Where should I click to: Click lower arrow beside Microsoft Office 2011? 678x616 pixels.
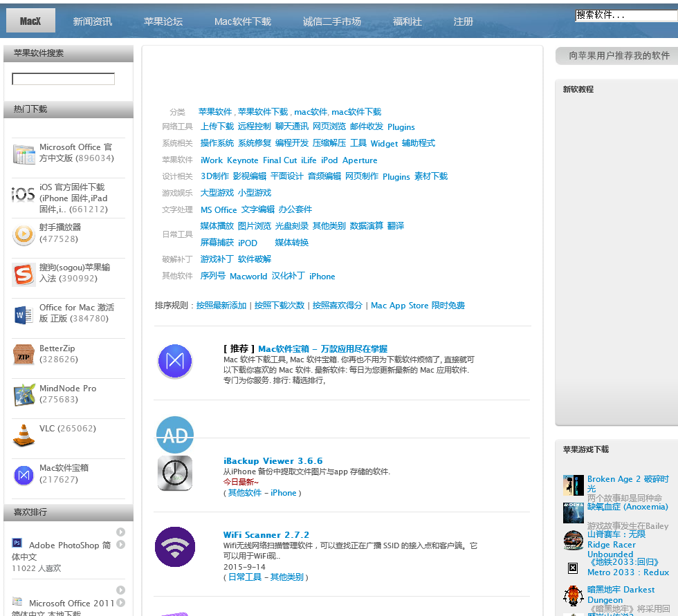120,603
